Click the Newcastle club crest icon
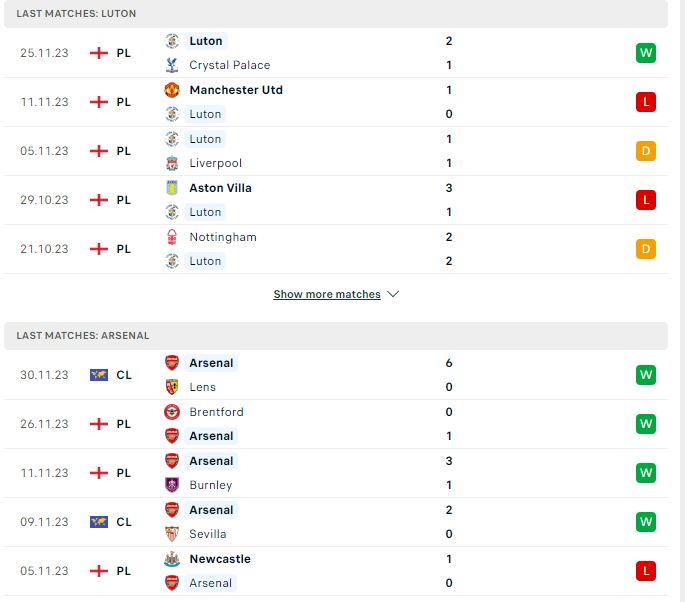Image resolution: width=685 pixels, height=602 pixels. point(172,559)
